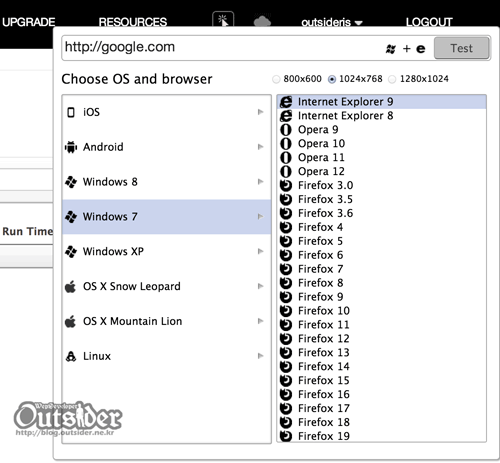500x463 pixels.
Task: Select the 800x600 resolution radio button
Action: [276, 79]
